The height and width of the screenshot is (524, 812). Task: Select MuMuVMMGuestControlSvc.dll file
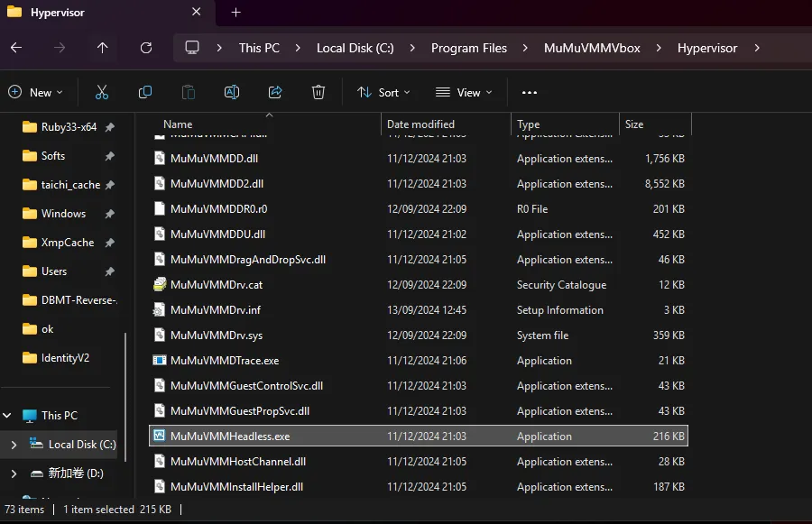click(419, 386)
